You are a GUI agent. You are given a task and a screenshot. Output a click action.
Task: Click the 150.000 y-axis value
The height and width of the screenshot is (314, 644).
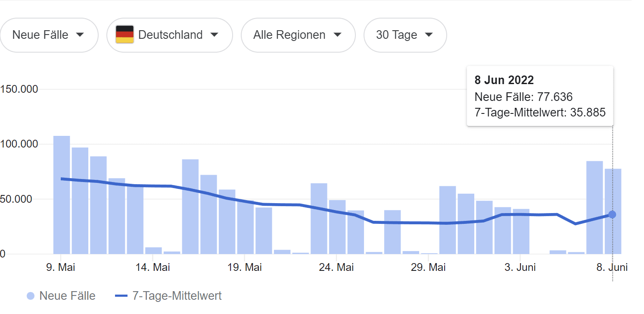[19, 89]
